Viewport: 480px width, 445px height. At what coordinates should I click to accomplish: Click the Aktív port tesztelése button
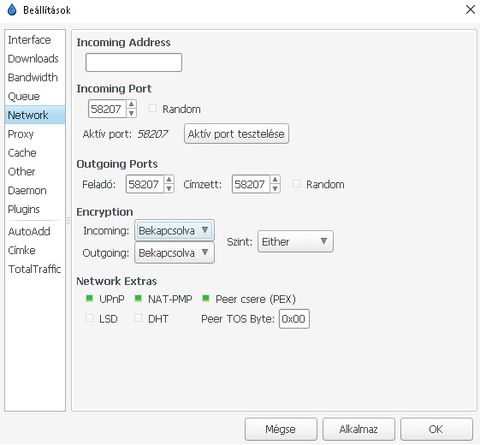(x=236, y=134)
